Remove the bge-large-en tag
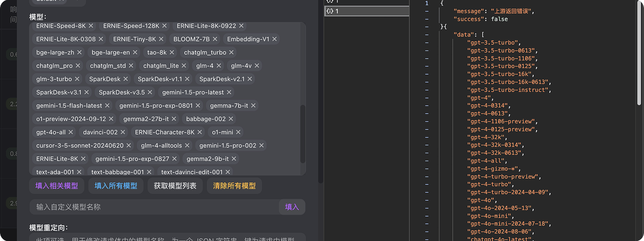Screen dimensions: 644x241 pos(135,52)
